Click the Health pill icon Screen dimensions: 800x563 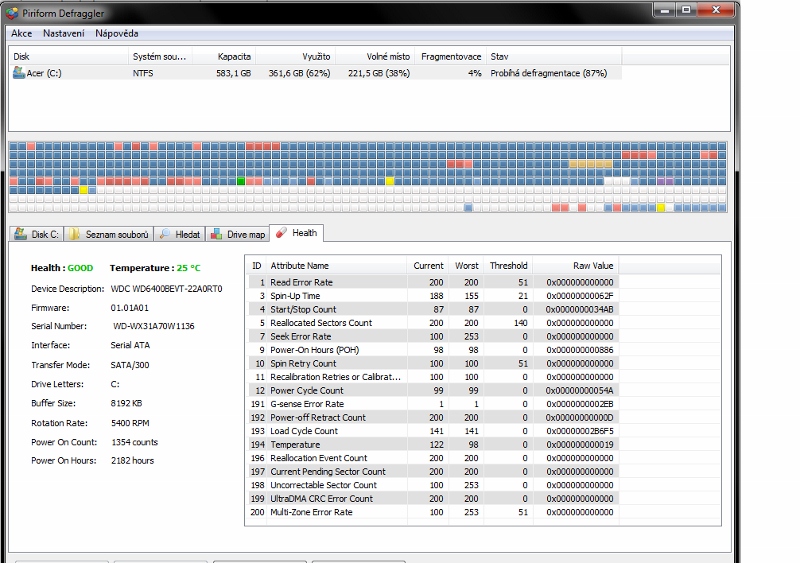pos(281,233)
